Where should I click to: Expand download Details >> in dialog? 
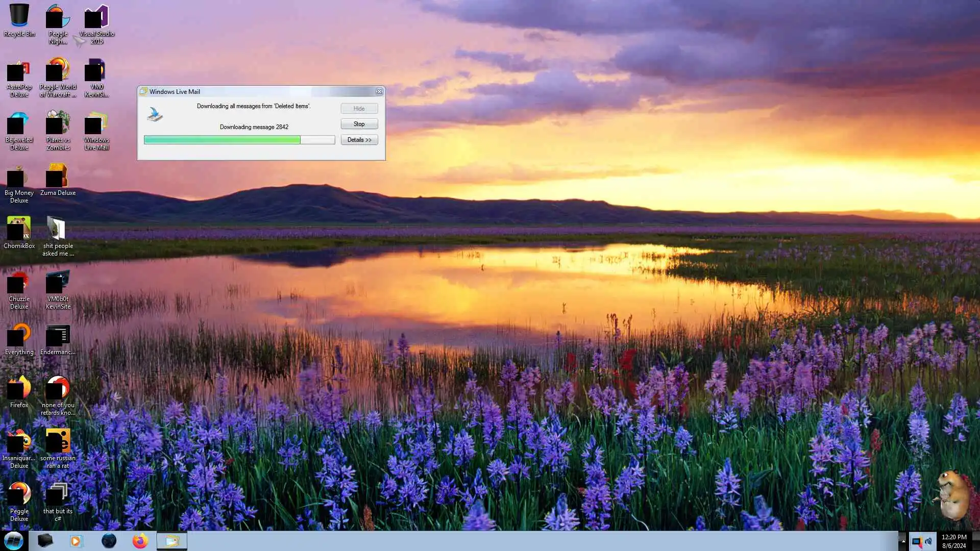point(359,140)
